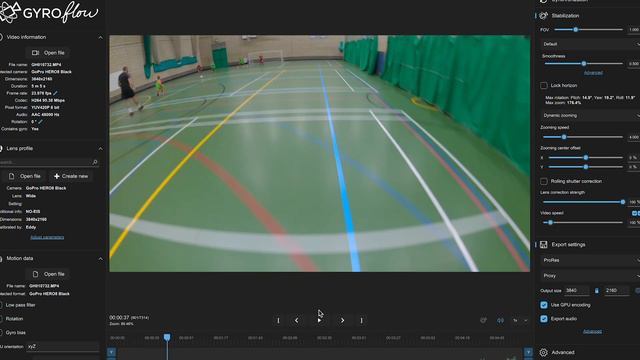640x360 pixels.
Task: Click Advanced link under Smoothness
Action: tap(593, 73)
